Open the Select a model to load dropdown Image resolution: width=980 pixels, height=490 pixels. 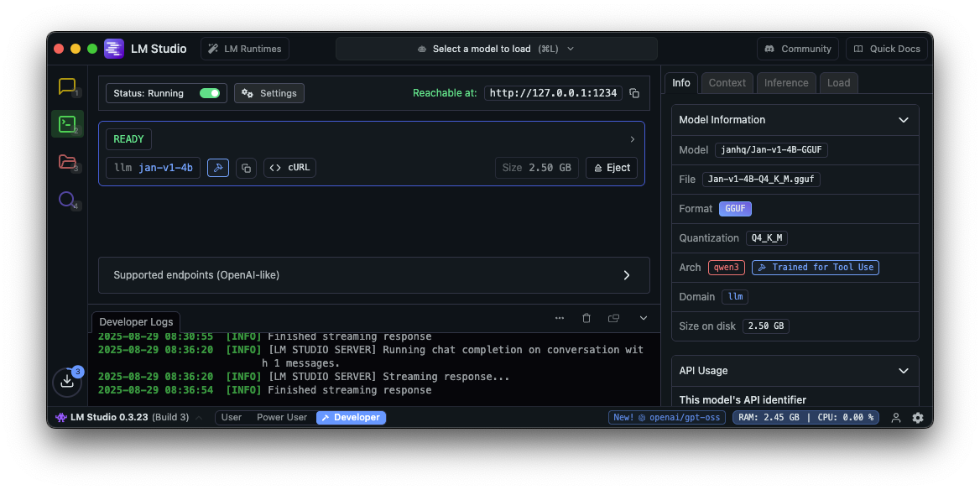tap(497, 49)
